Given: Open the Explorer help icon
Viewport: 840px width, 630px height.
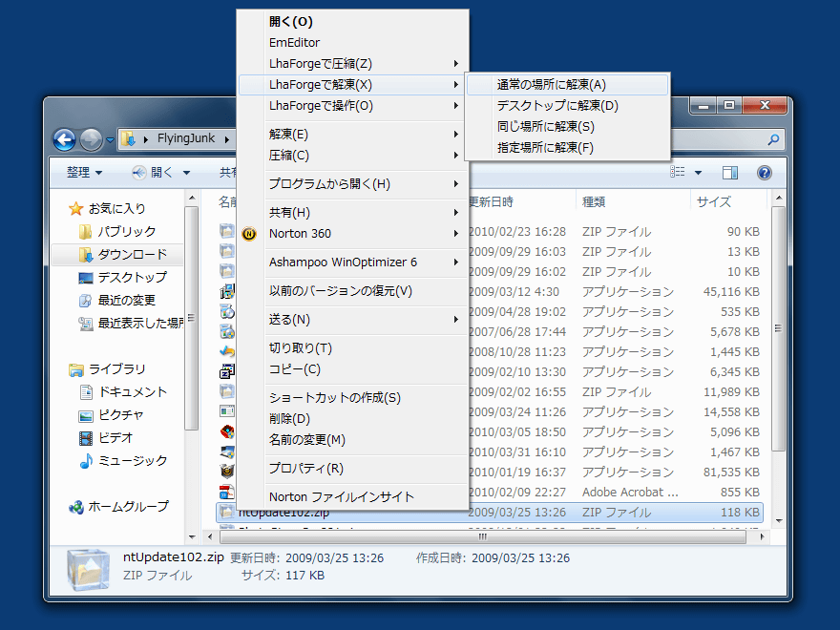Looking at the screenshot, I should coord(764,173).
